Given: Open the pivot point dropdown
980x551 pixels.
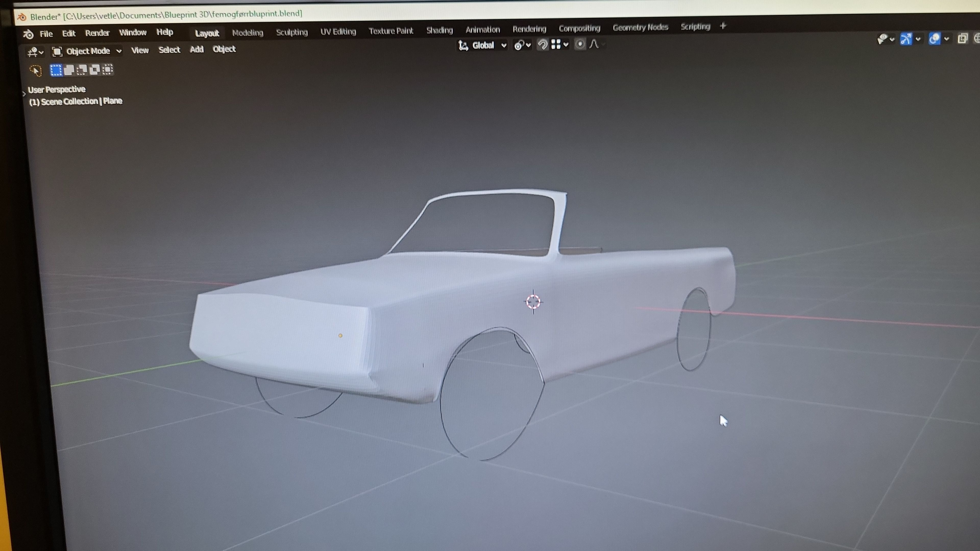Looking at the screenshot, I should coord(522,45).
